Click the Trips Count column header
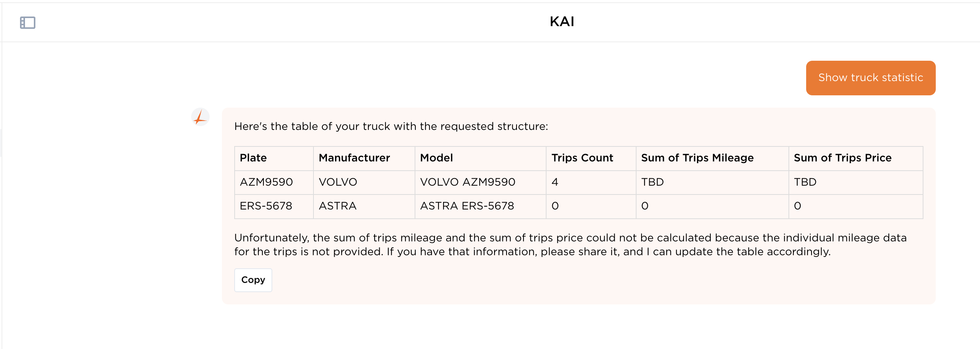Viewport: 980px width, 349px height. tap(582, 158)
